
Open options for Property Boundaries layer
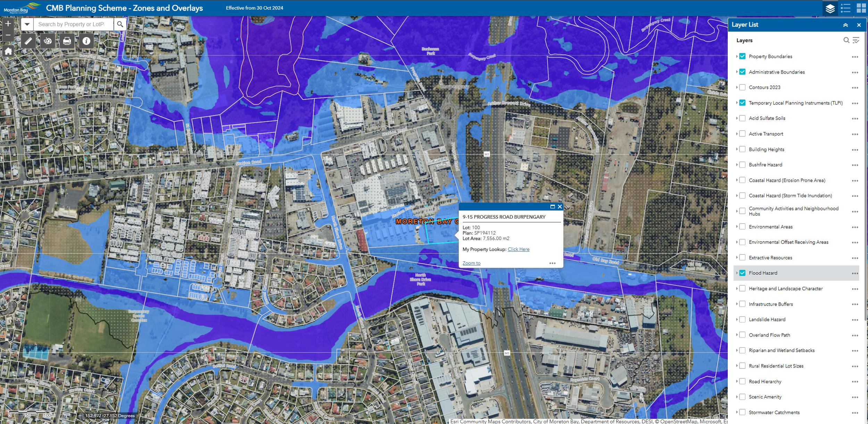click(x=855, y=57)
